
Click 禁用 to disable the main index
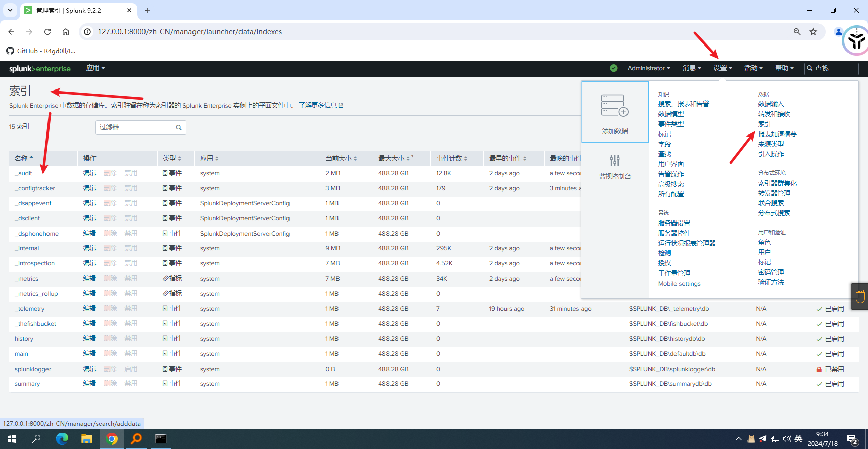tap(131, 354)
